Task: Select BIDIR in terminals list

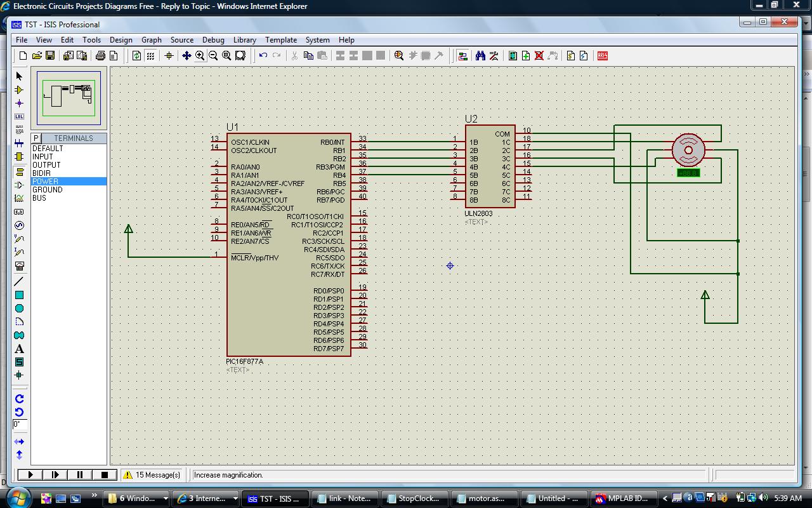Action: click(69, 173)
